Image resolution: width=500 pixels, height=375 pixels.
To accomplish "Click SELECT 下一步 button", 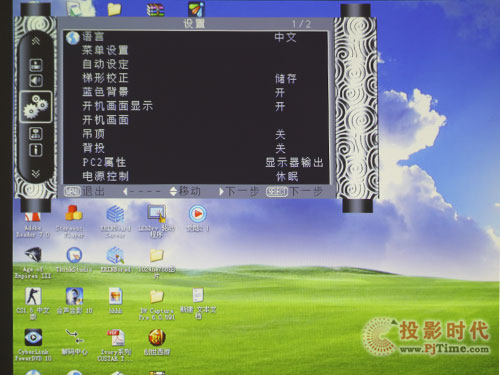I will (295, 192).
